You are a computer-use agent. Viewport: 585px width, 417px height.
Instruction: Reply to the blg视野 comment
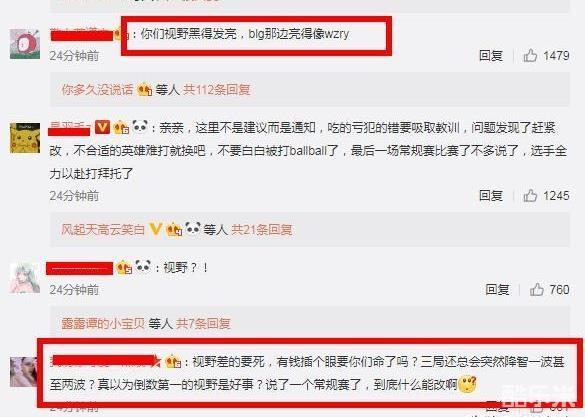(491, 56)
